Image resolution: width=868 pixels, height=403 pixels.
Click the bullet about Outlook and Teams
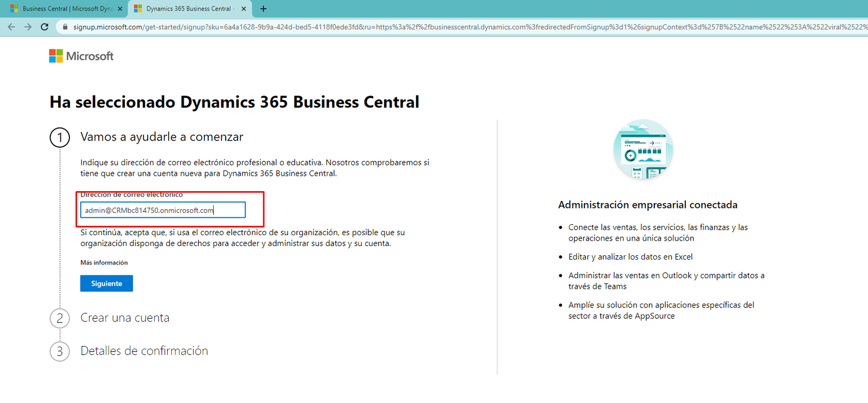tap(666, 281)
